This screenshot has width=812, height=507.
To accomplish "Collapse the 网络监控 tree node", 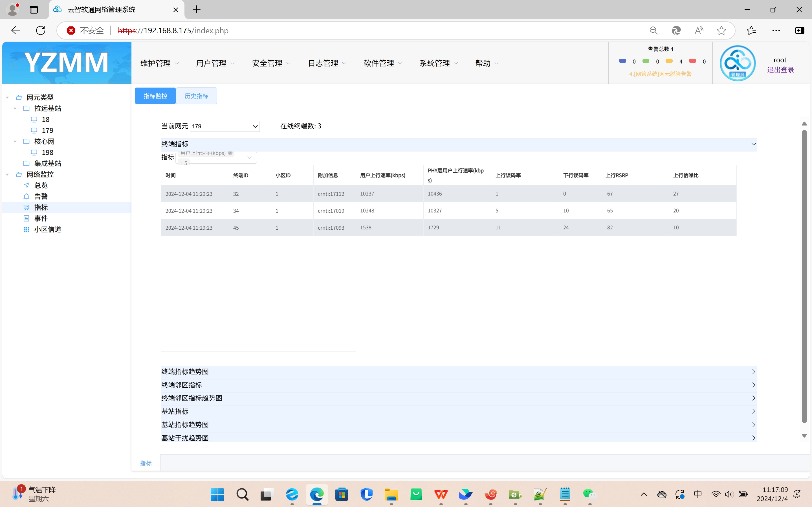I will tap(7, 175).
